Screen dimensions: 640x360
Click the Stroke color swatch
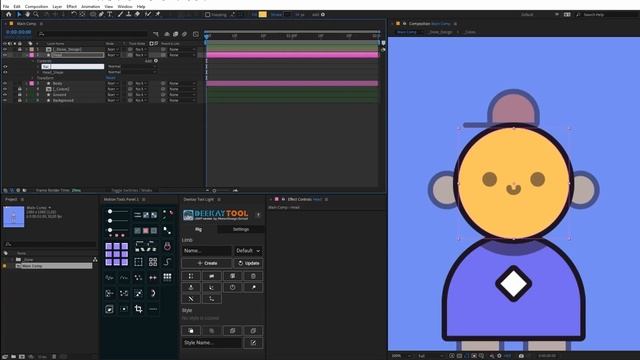pyautogui.click(x=287, y=15)
